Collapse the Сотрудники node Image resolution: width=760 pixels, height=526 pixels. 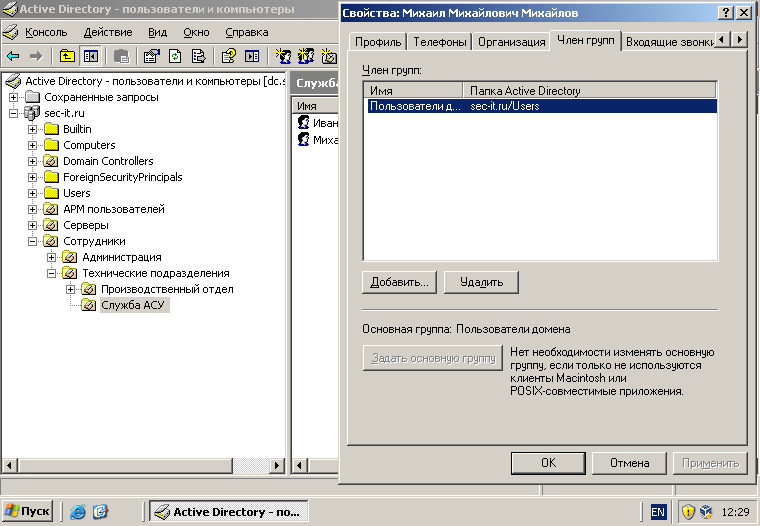point(32,241)
